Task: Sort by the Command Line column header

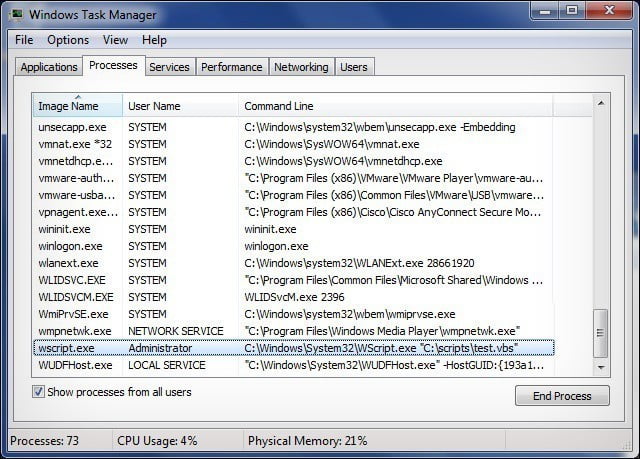Action: coord(395,106)
